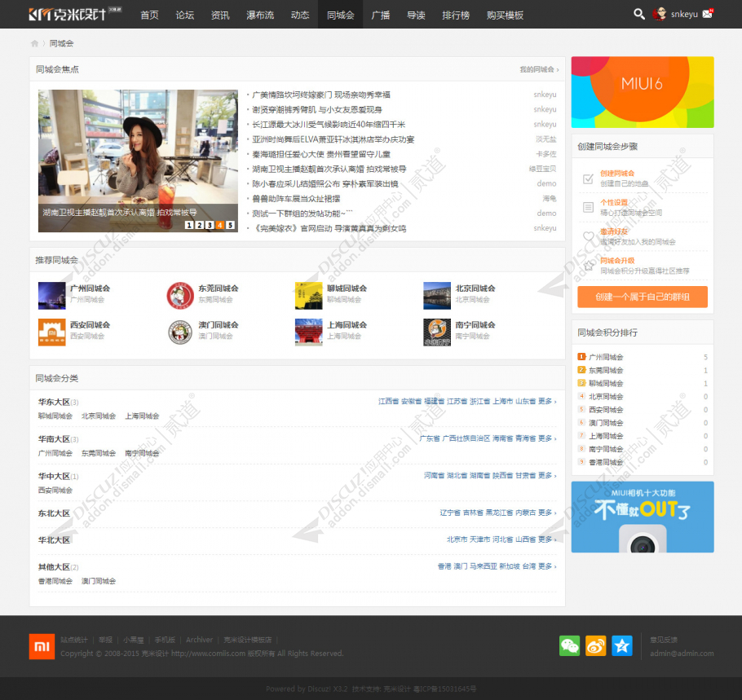742x700 pixels.
Task: Open 论坛 in navigation bar
Action: click(185, 15)
